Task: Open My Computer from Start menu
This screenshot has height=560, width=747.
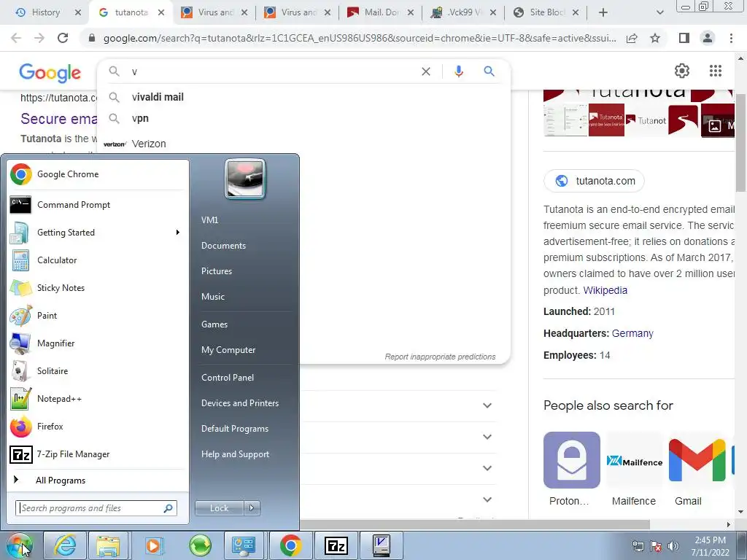Action: 228,350
